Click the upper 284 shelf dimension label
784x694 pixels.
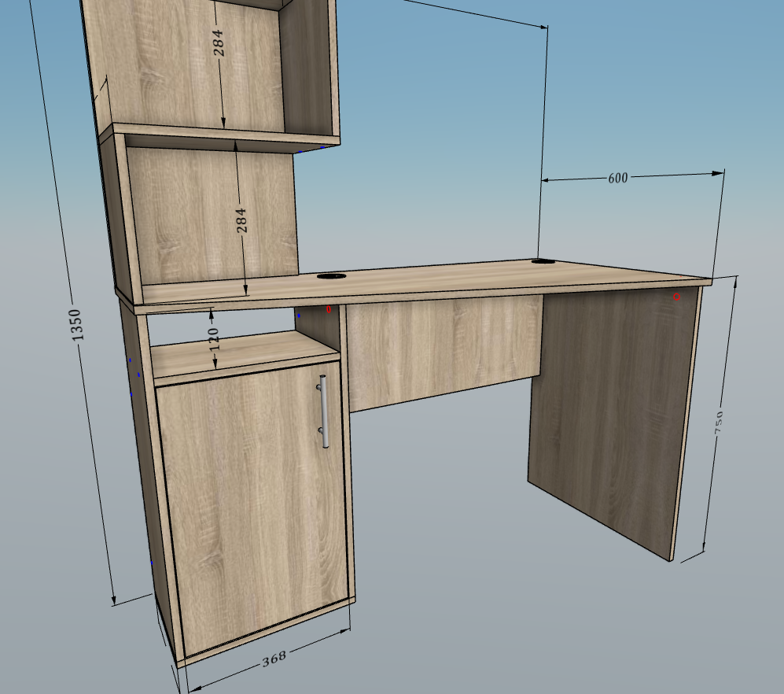tap(219, 42)
